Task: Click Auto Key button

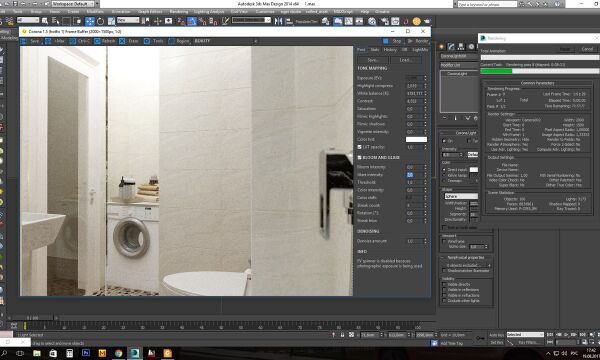Action: [x=496, y=335]
